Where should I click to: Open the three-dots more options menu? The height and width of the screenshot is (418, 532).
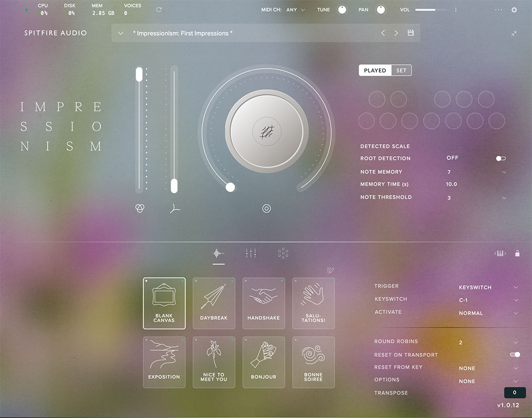(498, 10)
